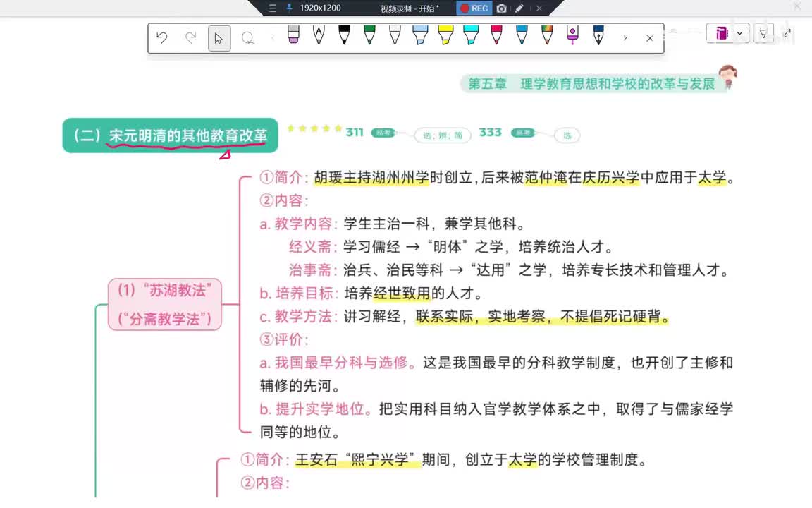The image size is (812, 508).
Task: Close the screen recorder bar
Action: click(539, 8)
